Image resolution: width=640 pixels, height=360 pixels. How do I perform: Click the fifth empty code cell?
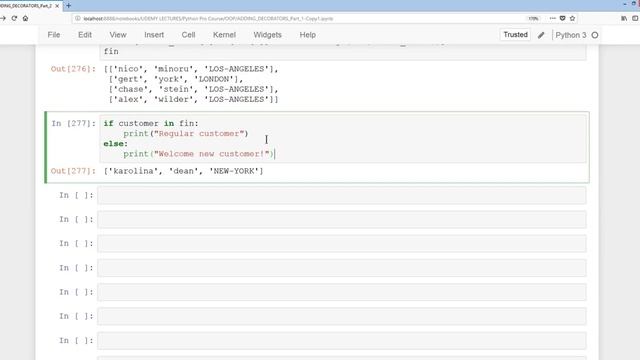342,292
